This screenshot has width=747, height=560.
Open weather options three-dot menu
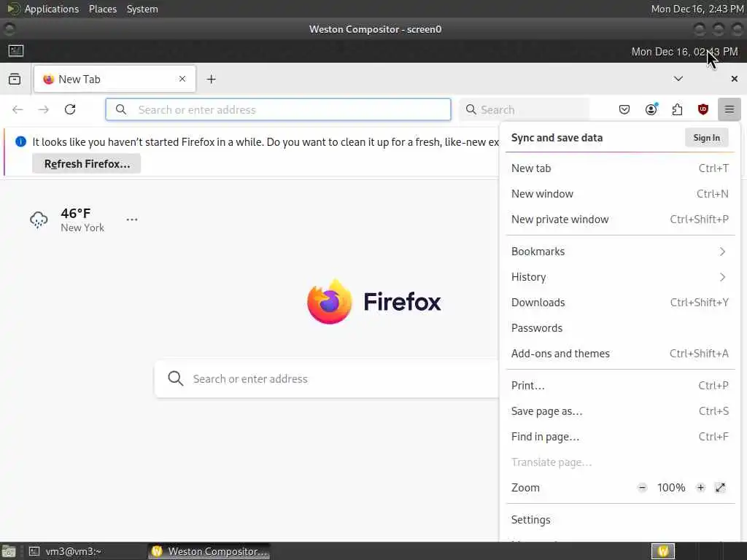132,219
